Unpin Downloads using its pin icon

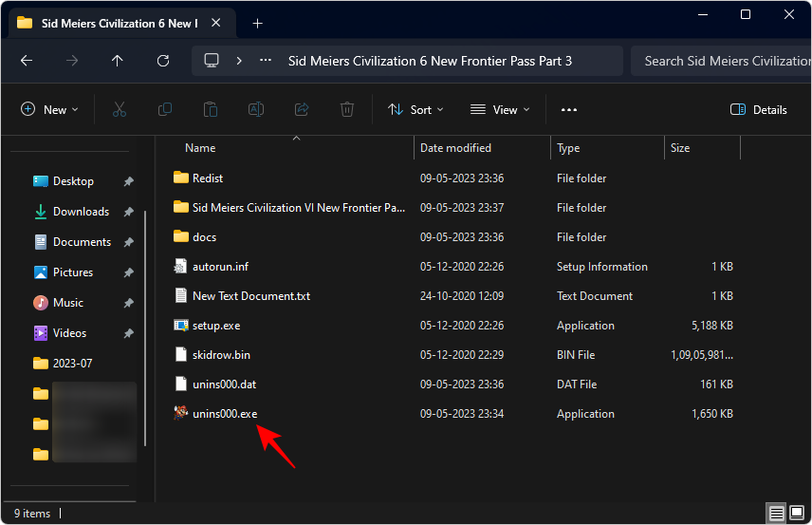pyautogui.click(x=128, y=212)
